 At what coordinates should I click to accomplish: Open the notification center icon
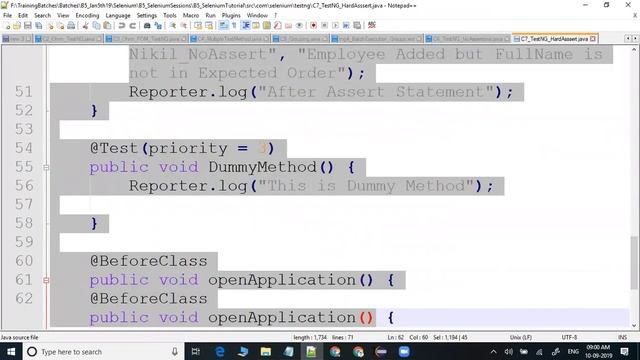pos(624,352)
